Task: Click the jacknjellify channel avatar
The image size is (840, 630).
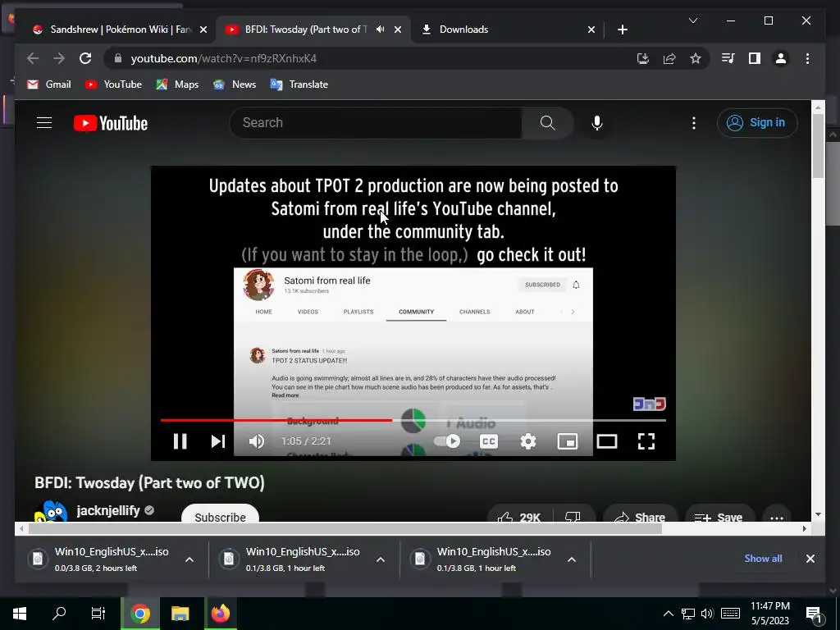Action: (51, 511)
